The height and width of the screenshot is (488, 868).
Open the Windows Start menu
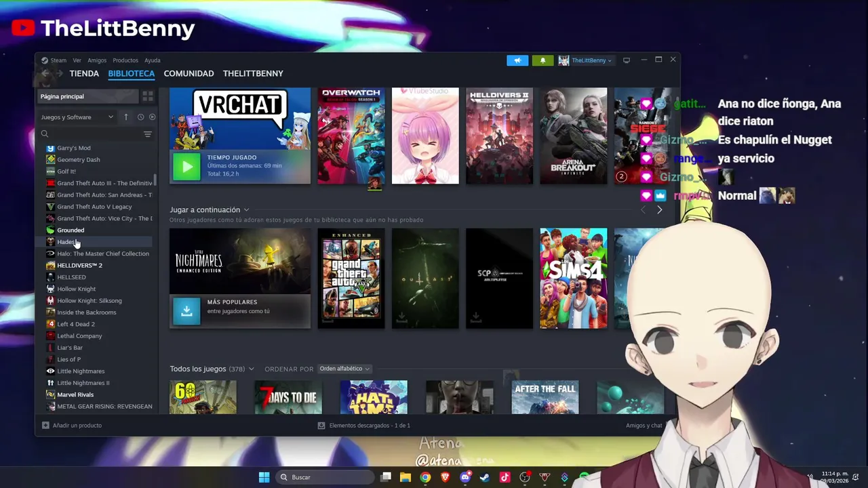click(264, 477)
